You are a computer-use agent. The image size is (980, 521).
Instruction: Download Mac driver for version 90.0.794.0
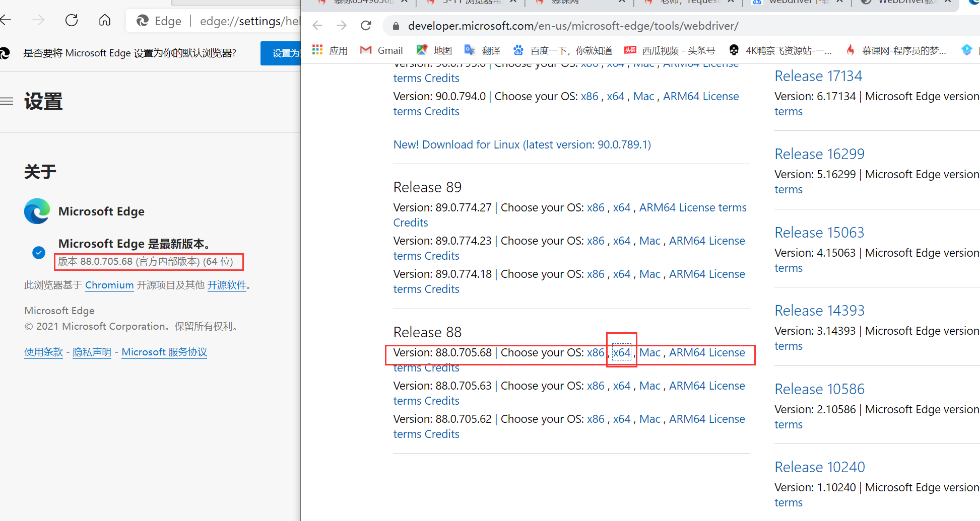point(644,96)
